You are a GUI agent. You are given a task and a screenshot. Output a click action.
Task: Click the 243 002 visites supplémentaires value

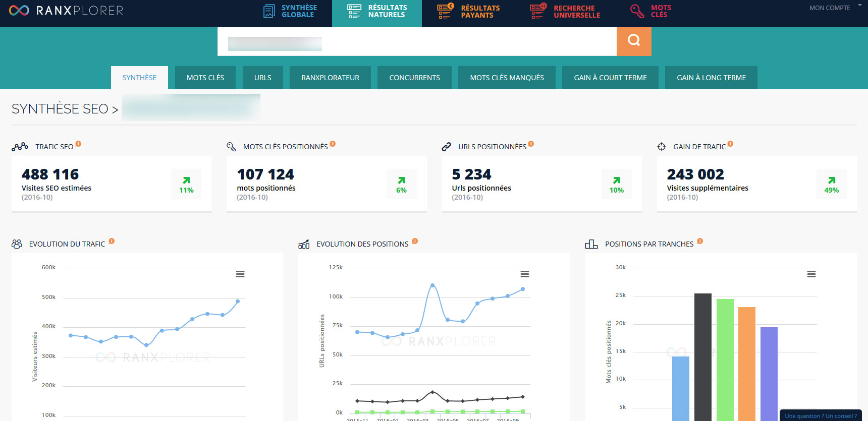tap(695, 174)
